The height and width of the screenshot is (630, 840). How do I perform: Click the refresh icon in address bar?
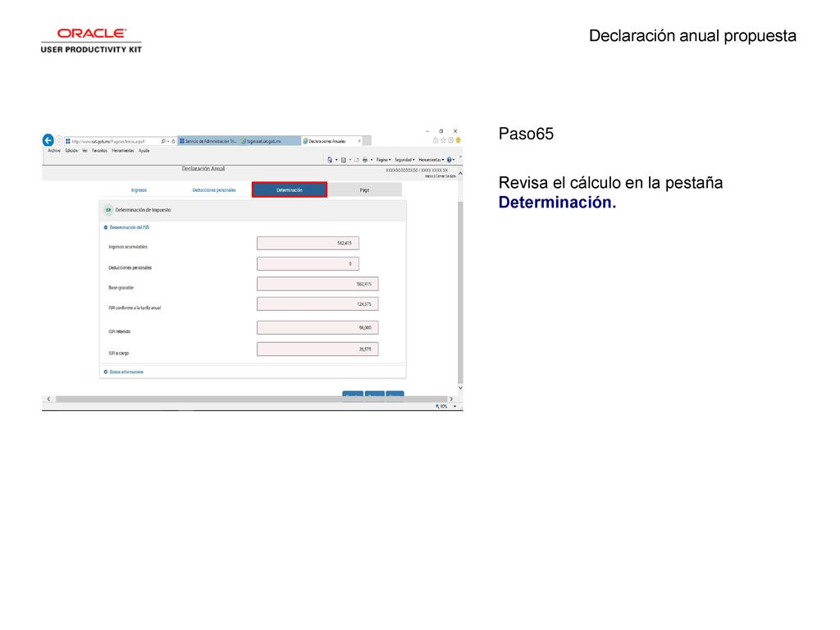coord(173,141)
